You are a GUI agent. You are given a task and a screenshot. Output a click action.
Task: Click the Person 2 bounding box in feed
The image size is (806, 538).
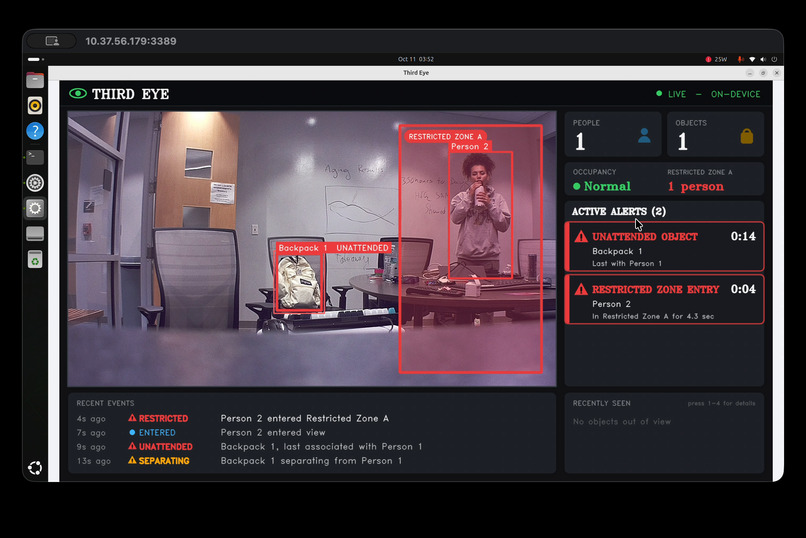point(481,215)
